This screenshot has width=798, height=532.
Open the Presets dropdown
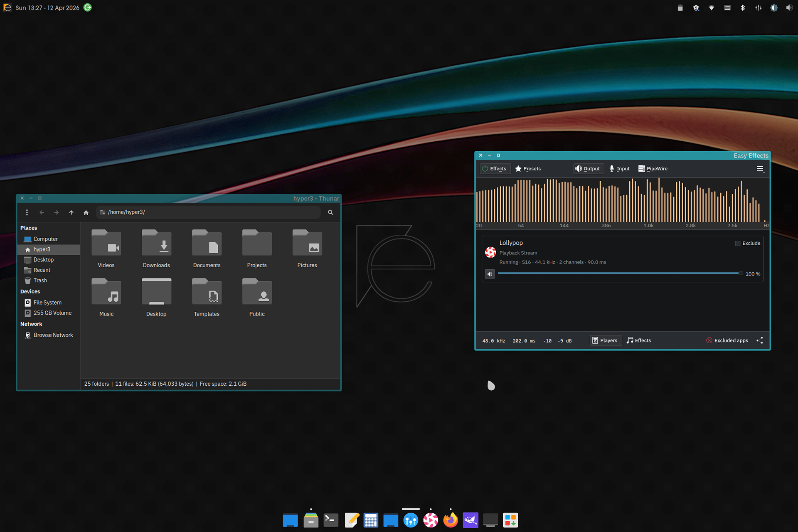(528, 169)
